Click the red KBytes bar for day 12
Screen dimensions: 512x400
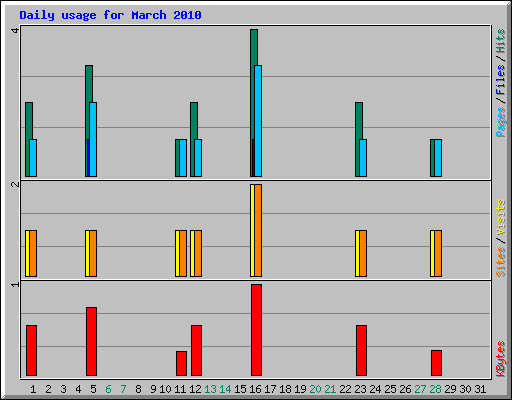(196, 350)
